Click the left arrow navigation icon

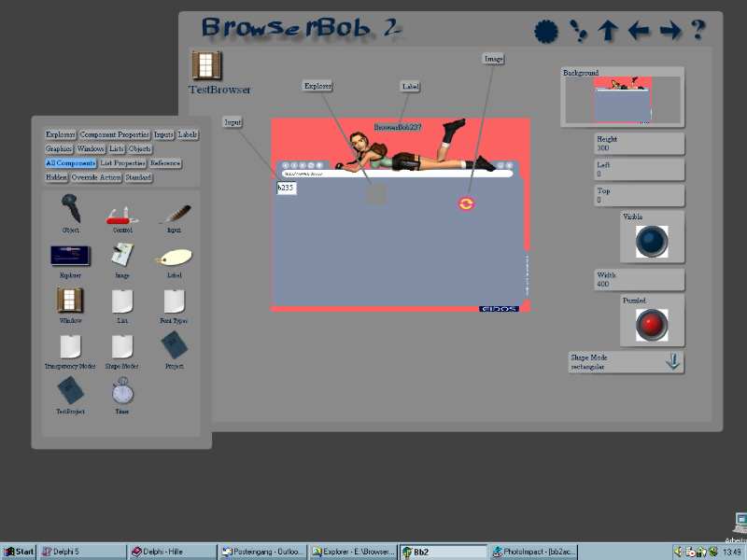pyautogui.click(x=639, y=32)
